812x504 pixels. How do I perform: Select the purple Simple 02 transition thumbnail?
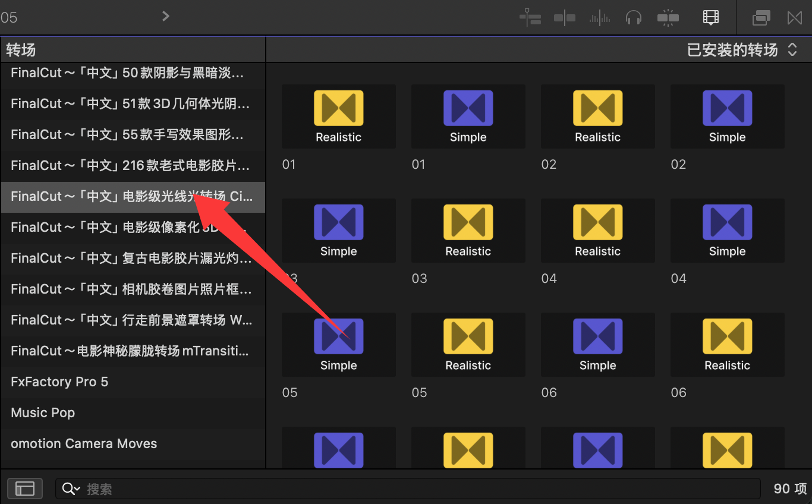(727, 116)
